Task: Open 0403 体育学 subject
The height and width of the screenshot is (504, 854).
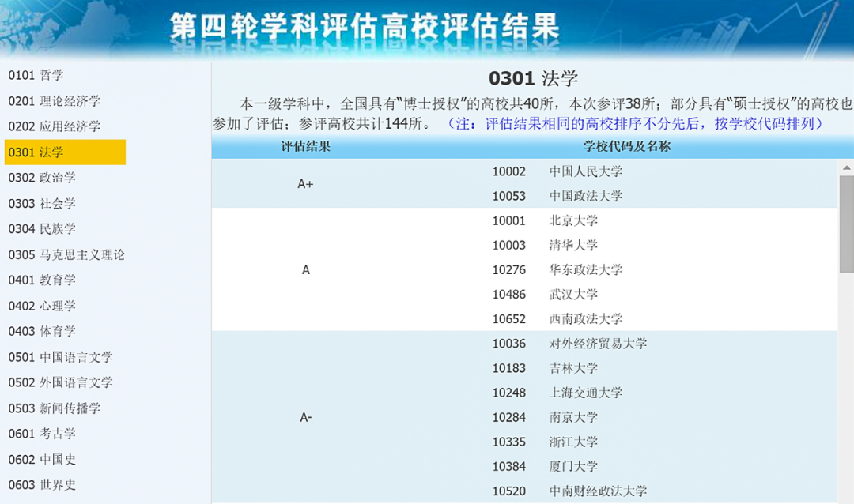Action: tap(42, 331)
